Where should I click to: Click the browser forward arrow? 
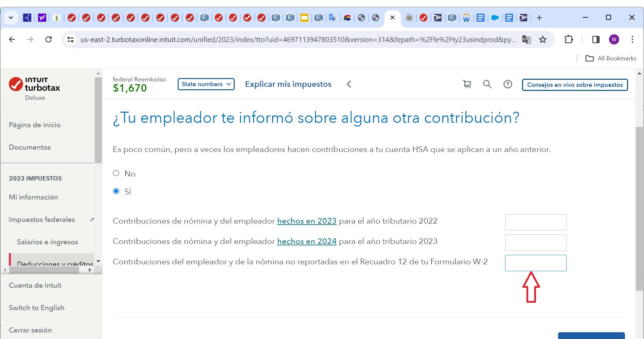click(30, 39)
